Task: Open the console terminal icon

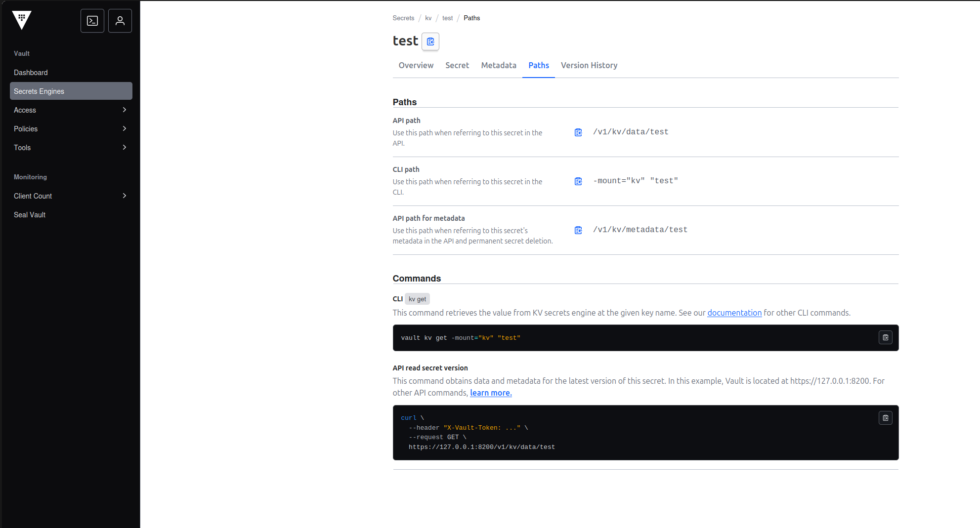Action: point(92,21)
